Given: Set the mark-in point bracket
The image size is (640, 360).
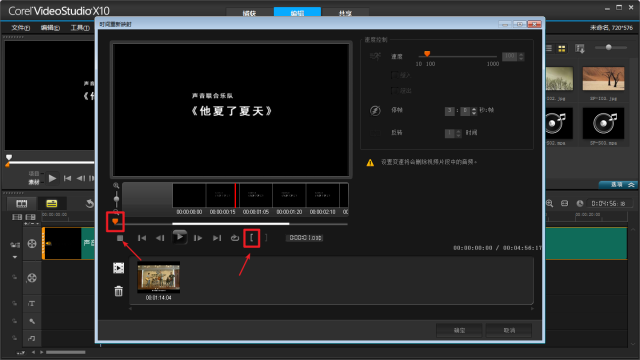Looking at the screenshot, I should tap(252, 238).
